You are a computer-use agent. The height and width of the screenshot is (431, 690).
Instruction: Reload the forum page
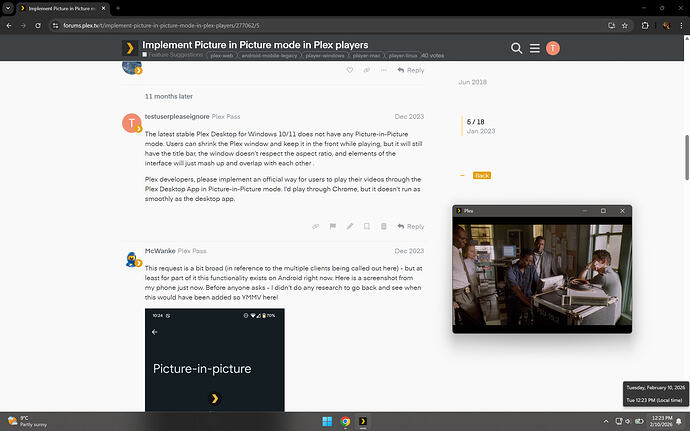click(x=38, y=26)
